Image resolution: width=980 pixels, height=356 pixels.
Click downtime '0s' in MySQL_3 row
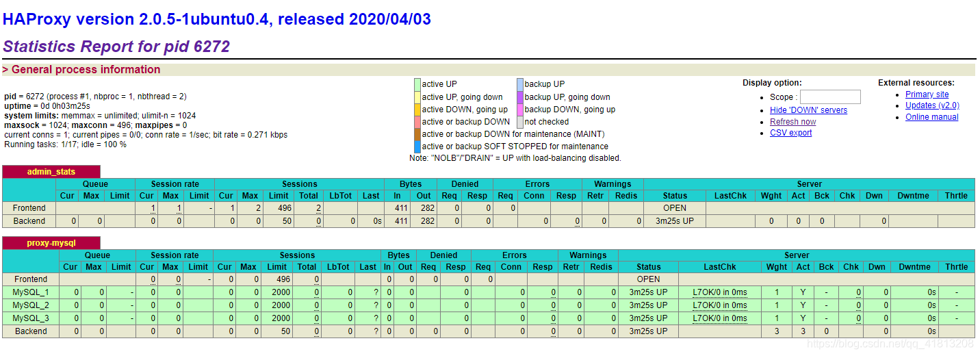(x=931, y=318)
